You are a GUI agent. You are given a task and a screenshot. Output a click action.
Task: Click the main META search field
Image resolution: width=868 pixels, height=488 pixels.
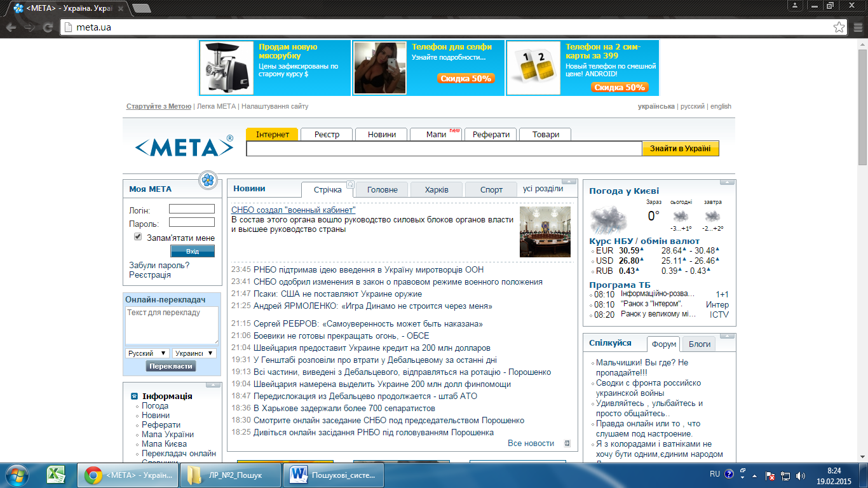point(444,149)
